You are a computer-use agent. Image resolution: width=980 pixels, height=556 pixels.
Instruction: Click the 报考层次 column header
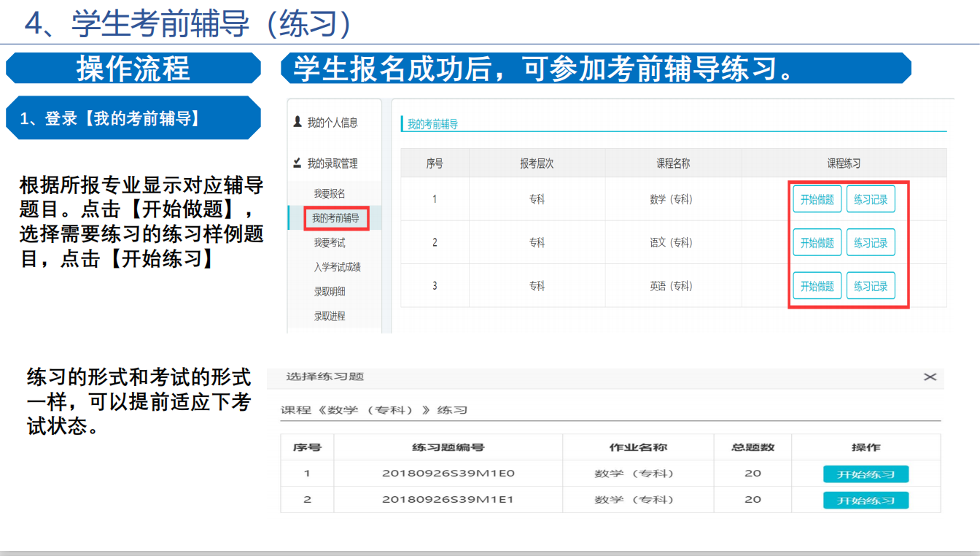click(537, 163)
